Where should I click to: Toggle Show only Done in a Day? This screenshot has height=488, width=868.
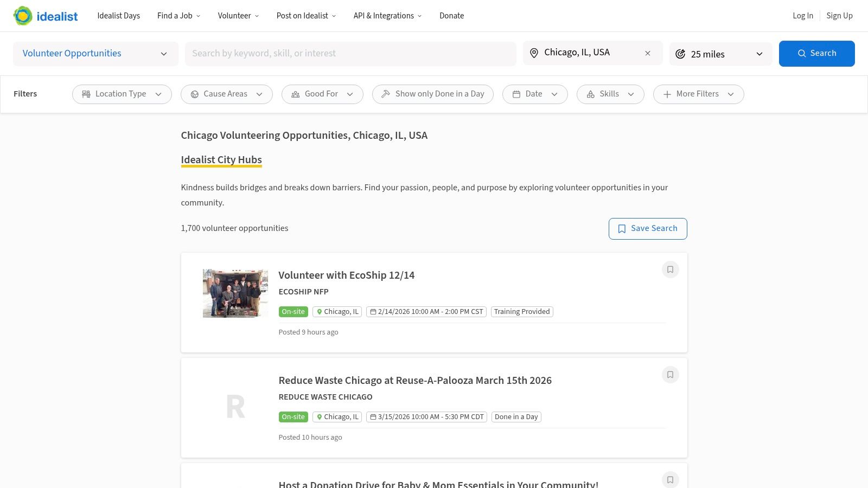pyautogui.click(x=433, y=94)
